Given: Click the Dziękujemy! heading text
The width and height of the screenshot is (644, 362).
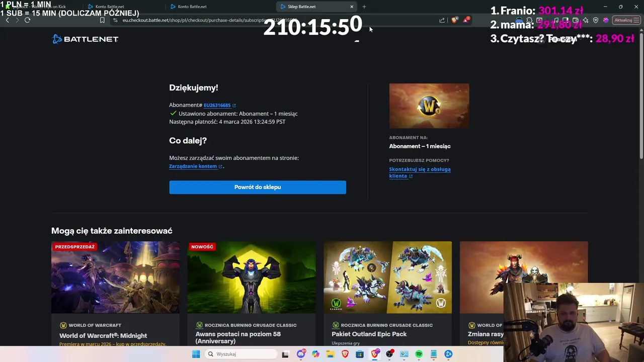Looking at the screenshot, I should tap(194, 87).
